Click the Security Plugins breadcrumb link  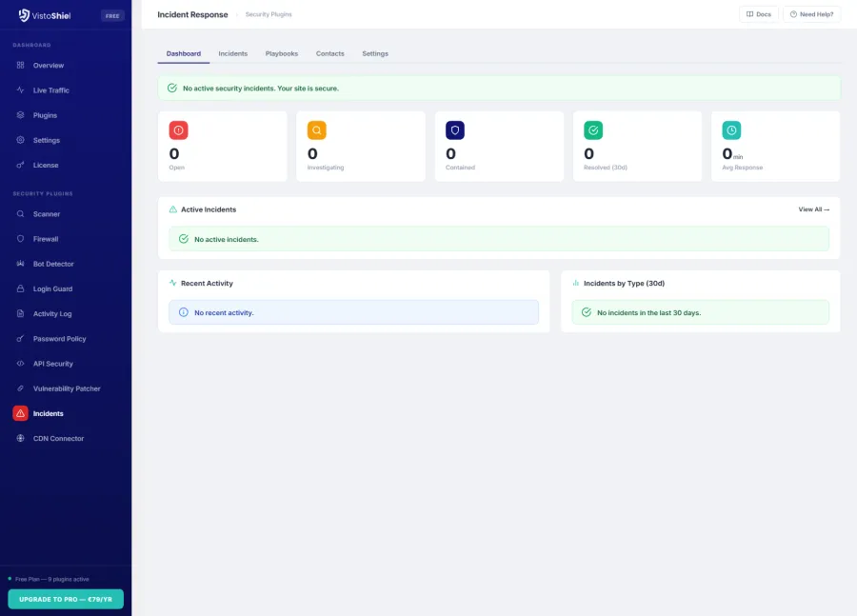pos(269,14)
